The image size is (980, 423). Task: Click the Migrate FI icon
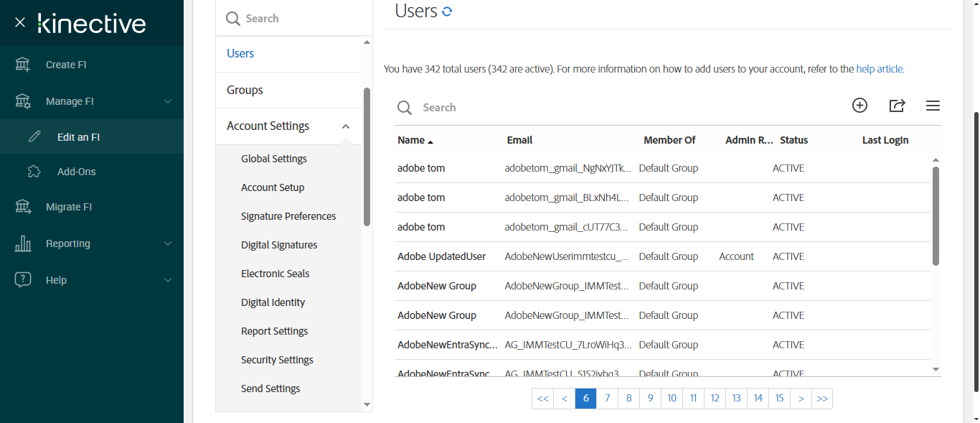pos(23,207)
